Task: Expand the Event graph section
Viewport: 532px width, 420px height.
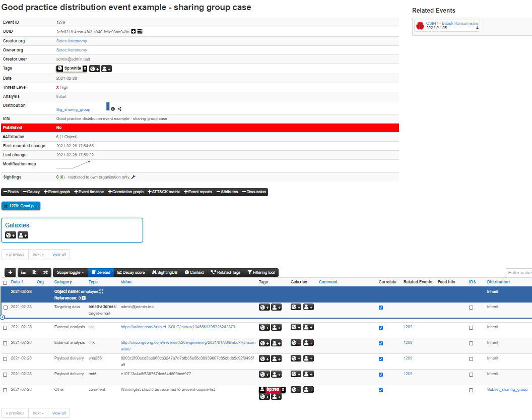Action: coord(56,192)
